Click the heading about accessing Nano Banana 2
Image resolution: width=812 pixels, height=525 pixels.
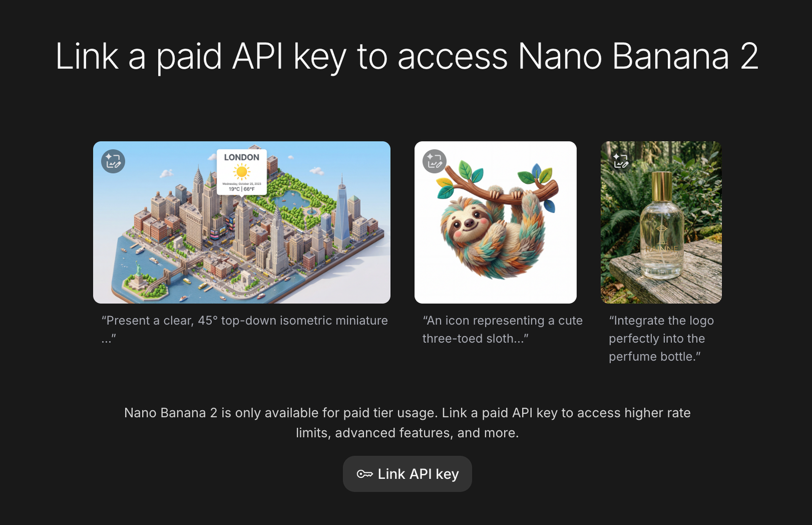click(x=406, y=57)
